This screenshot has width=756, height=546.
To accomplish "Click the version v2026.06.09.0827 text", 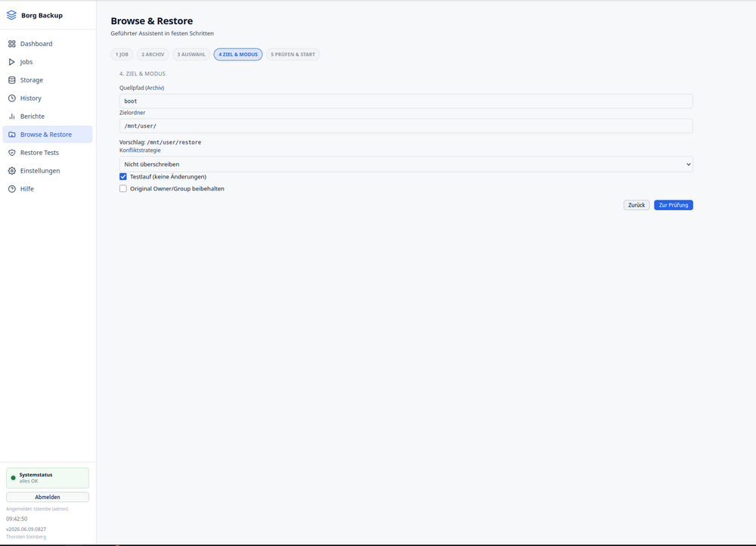I will pos(26,529).
